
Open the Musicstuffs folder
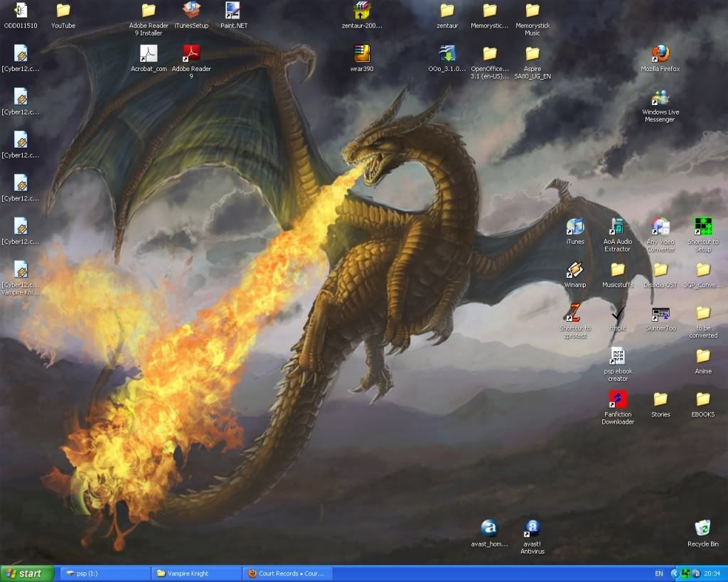click(618, 269)
